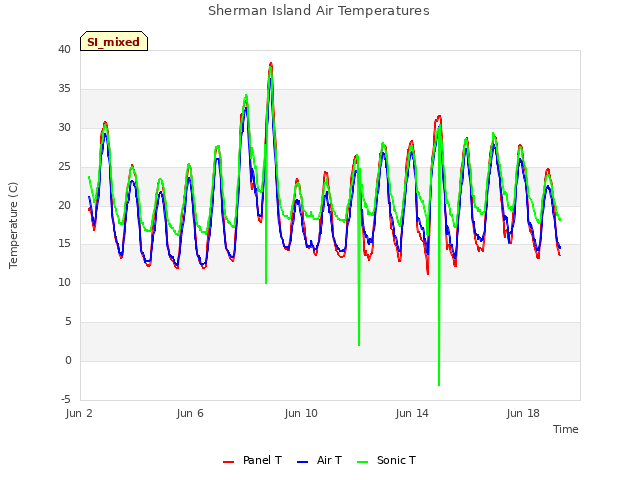Viewport: 640px width, 480px height.
Task: Click the 25 y-axis tick label
Action: click(x=64, y=166)
